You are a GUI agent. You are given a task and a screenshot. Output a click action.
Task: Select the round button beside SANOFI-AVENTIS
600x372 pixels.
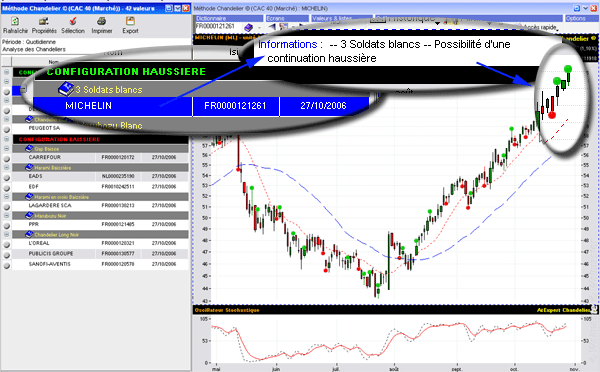pyautogui.click(x=7, y=265)
